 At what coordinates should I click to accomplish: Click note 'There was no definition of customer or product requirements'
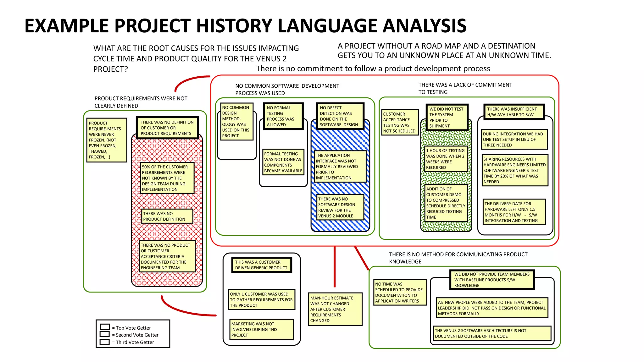167,128
